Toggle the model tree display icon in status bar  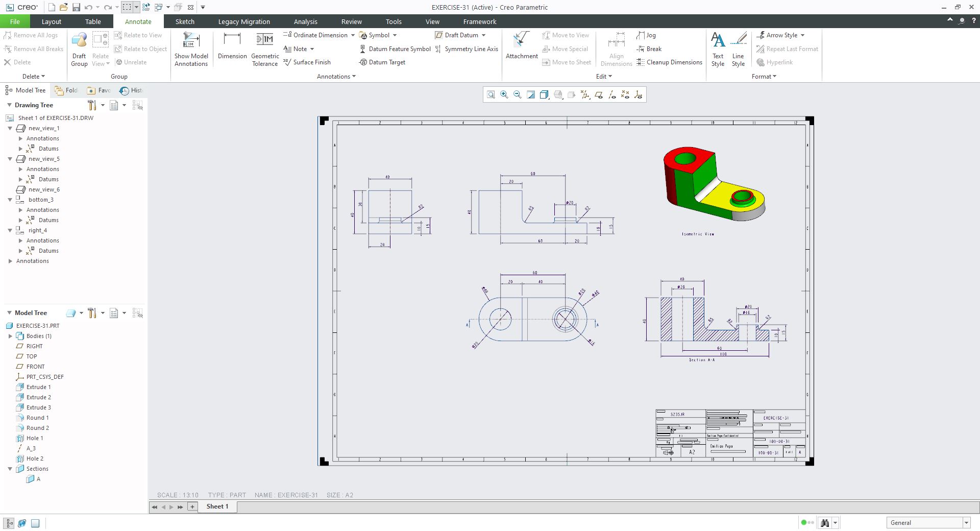[x=9, y=523]
